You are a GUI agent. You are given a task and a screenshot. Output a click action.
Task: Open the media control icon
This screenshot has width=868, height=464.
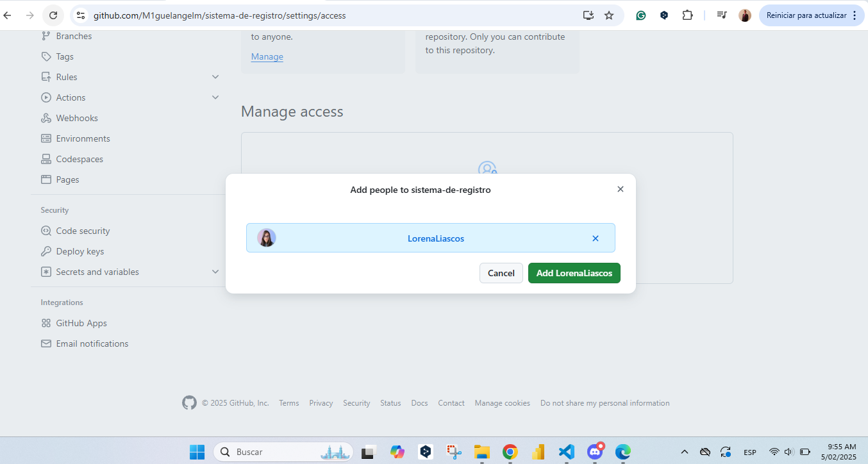click(722, 15)
